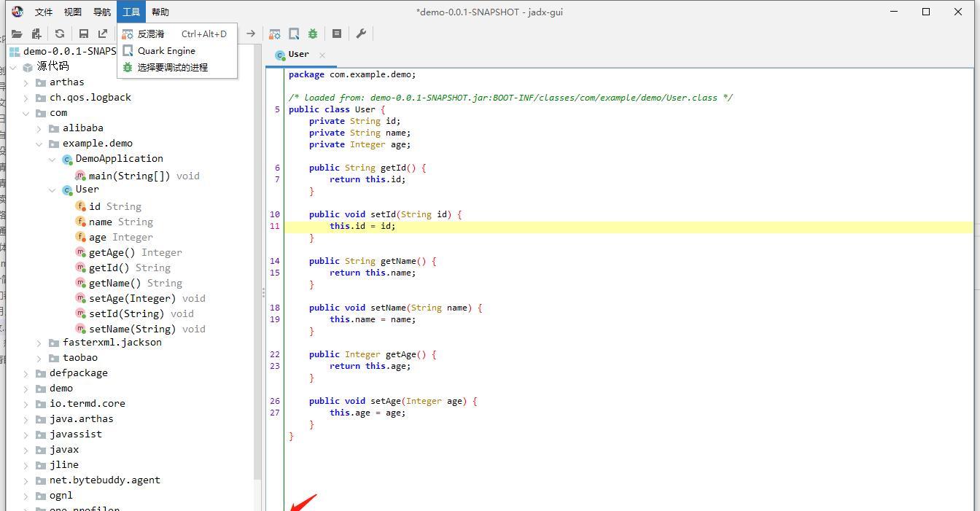Image resolution: width=980 pixels, height=511 pixels.
Task: Expand the alibaba package
Action: 39,128
